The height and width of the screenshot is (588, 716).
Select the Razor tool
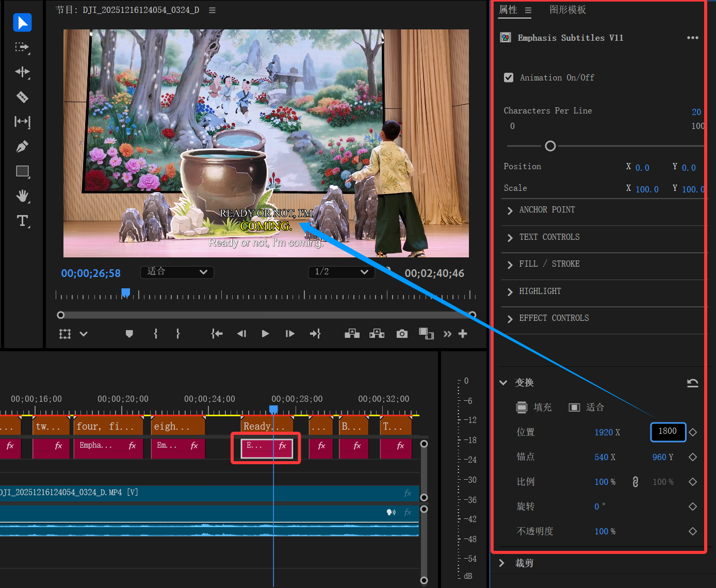tap(22, 97)
